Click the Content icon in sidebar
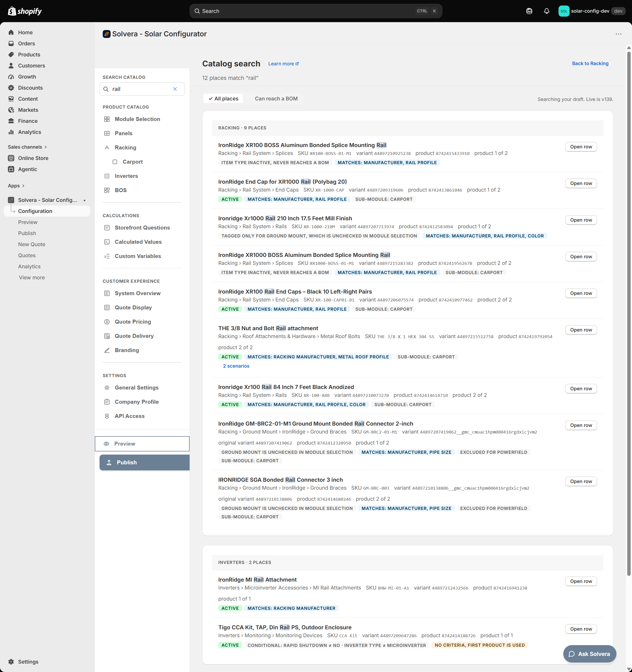Screen dimensions: 632x672 [x=11, y=99]
